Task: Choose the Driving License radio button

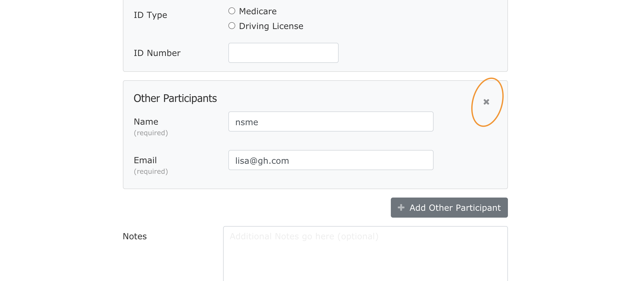Action: pos(232,26)
